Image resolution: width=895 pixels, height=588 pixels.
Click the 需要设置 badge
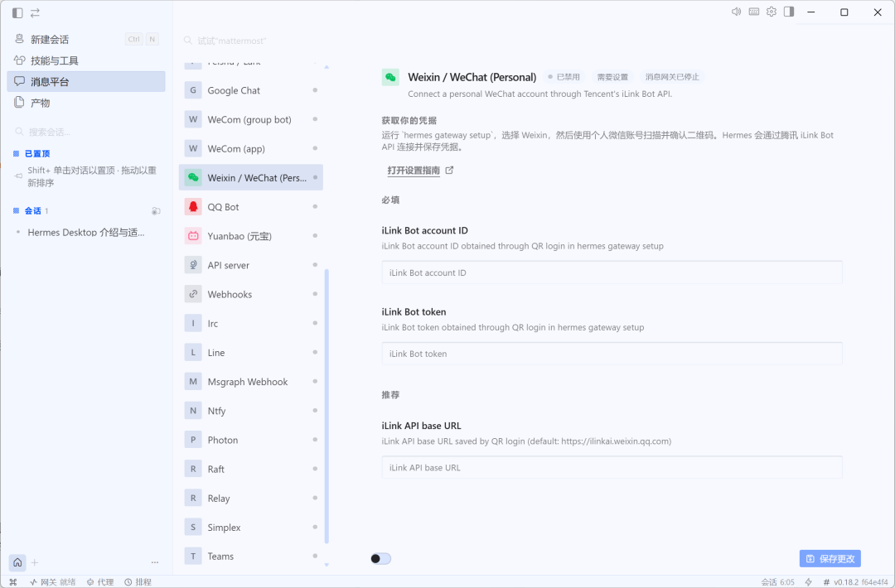(612, 77)
